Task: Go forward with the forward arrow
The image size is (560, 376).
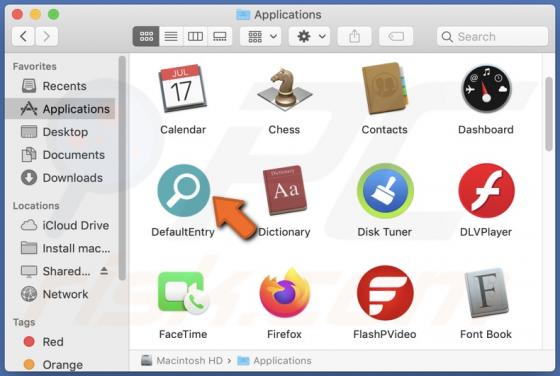Action: (x=46, y=36)
